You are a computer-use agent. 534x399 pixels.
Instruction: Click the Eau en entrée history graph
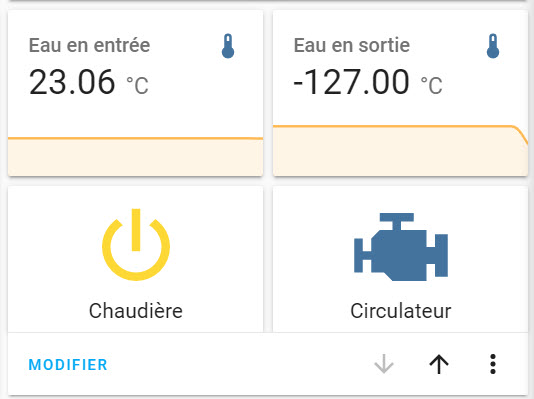(x=136, y=157)
